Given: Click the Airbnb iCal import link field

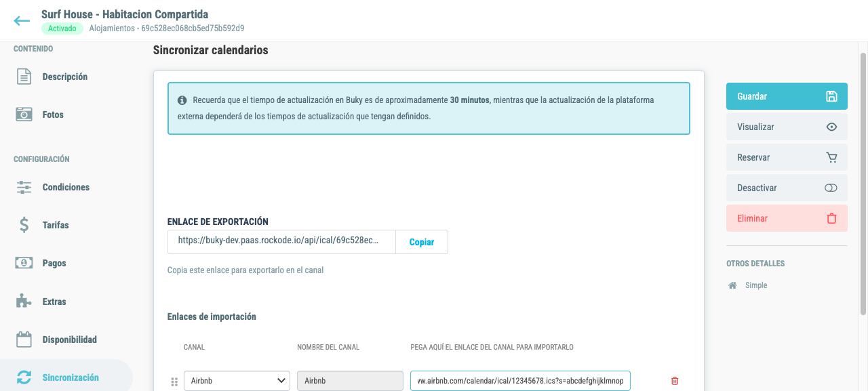Looking at the screenshot, I should pos(520,381).
